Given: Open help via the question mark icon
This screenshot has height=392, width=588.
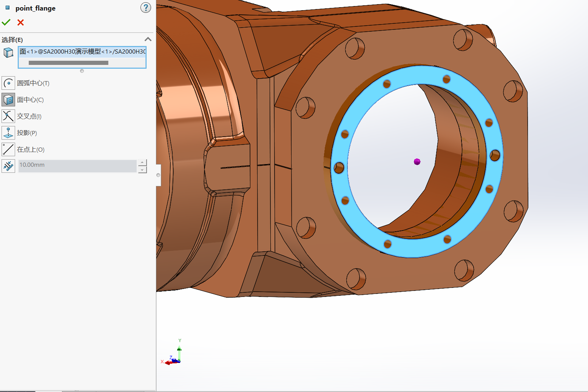Looking at the screenshot, I should pyautogui.click(x=145, y=8).
